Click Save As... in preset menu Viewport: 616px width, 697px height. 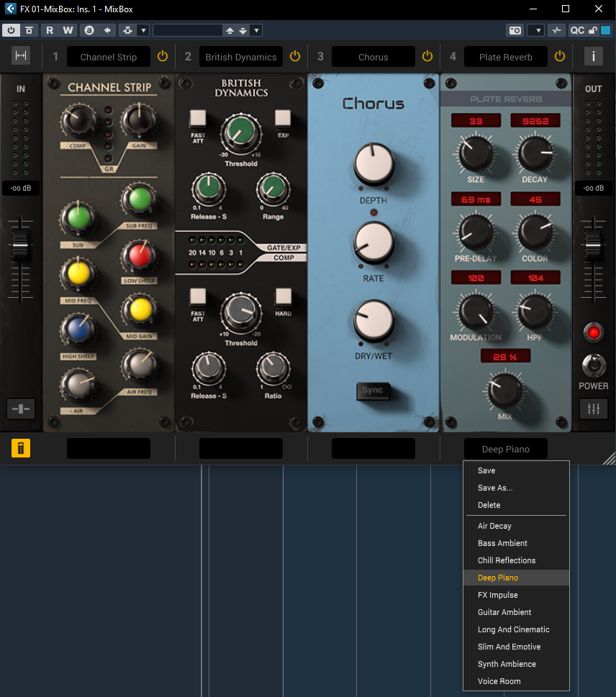point(495,488)
